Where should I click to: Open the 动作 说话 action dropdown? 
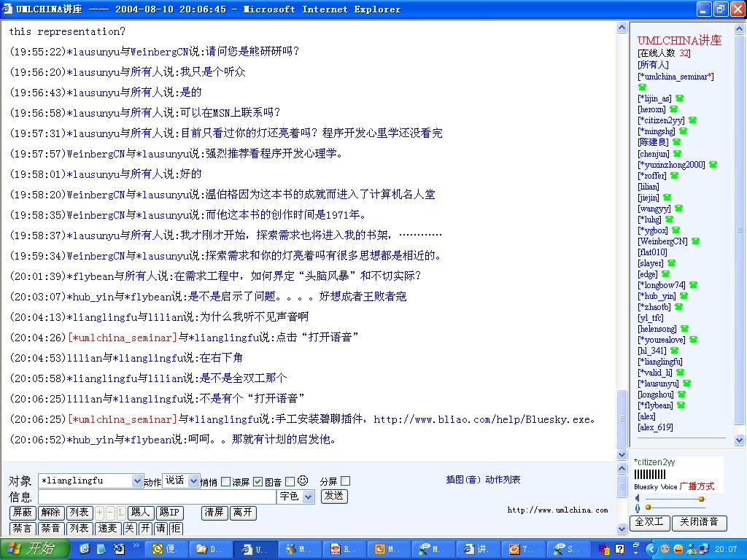(193, 481)
